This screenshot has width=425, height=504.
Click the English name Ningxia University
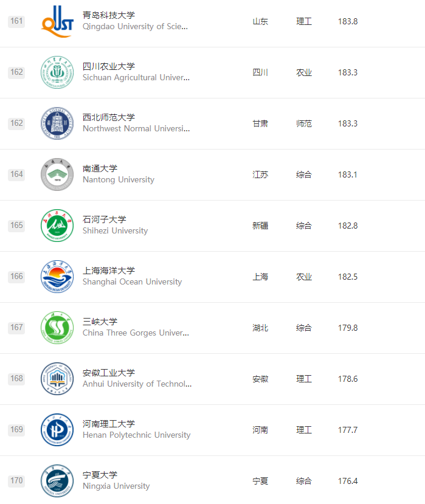click(116, 486)
